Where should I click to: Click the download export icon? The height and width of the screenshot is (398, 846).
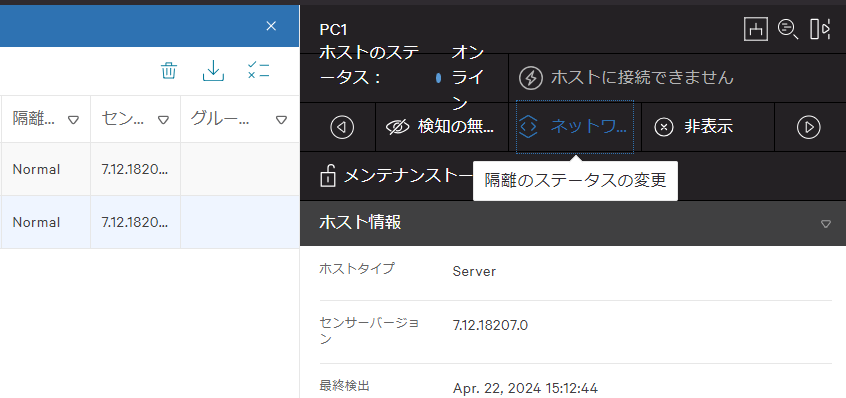213,71
